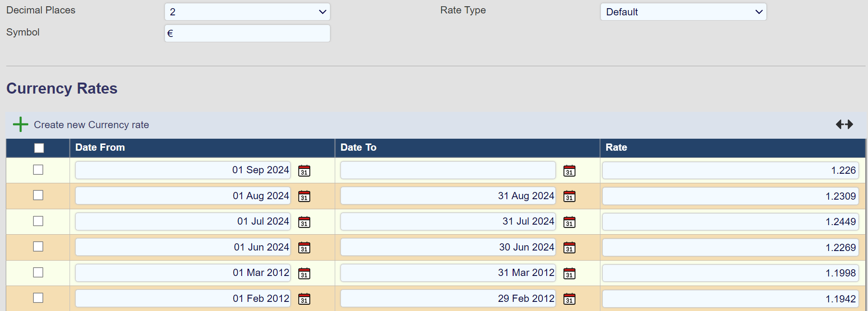Open calendar for 01 Jul 2024 Date From
This screenshot has width=868, height=311.
[x=304, y=222]
